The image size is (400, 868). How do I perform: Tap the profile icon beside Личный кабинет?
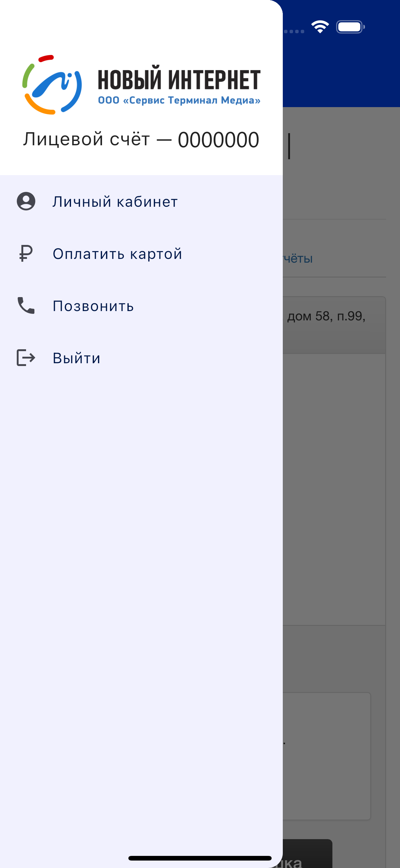[26, 201]
